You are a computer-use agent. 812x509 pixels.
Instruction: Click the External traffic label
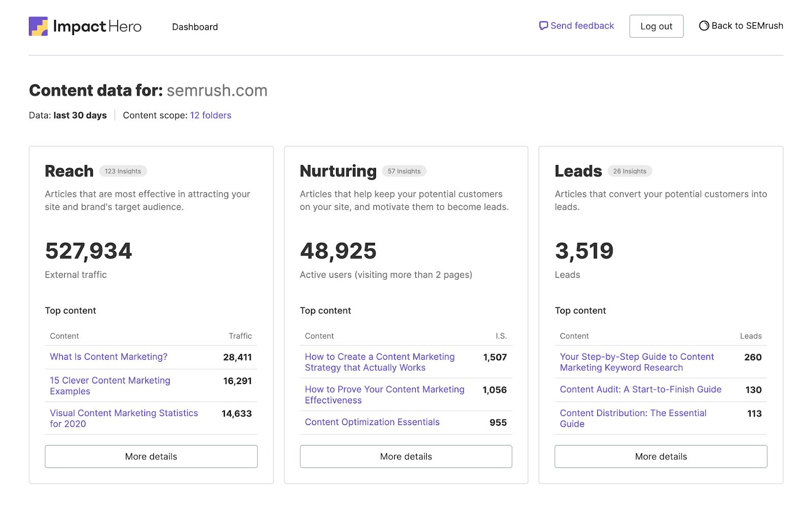[x=76, y=275]
